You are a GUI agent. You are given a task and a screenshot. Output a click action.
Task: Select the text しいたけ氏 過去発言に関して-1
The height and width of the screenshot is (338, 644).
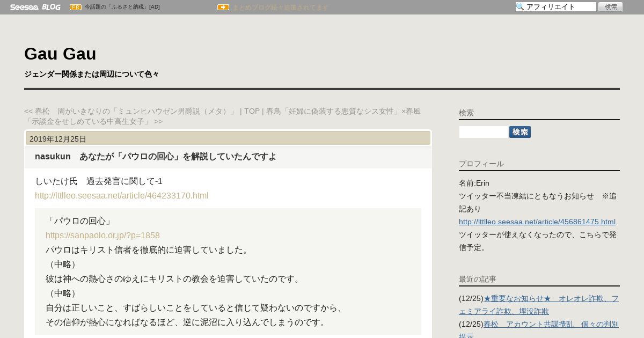99,181
